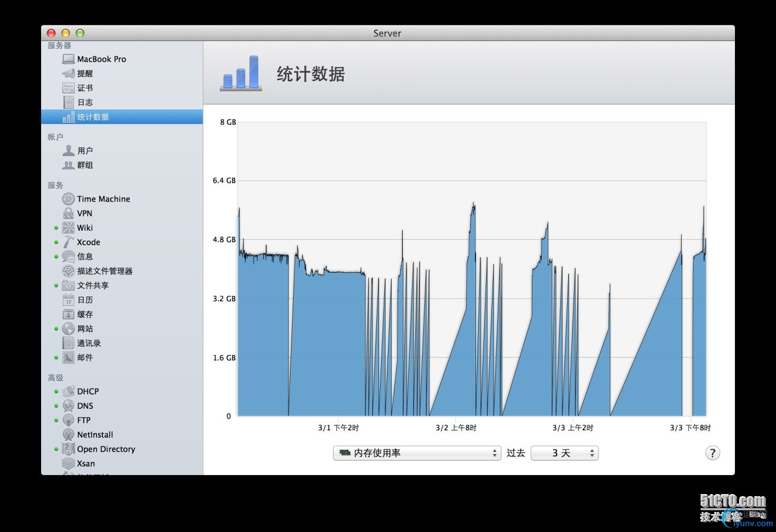
Task: Click the 服务器 sidebar section header
Action: [x=60, y=45]
